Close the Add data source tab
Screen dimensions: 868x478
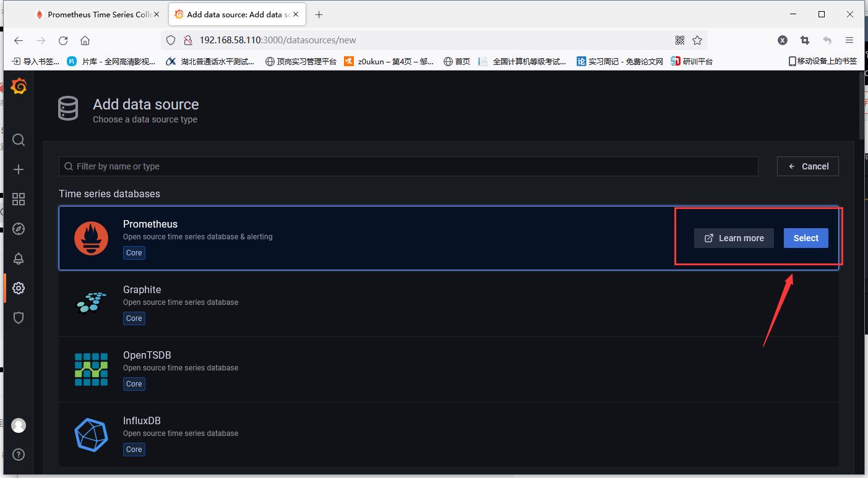pyautogui.click(x=296, y=14)
